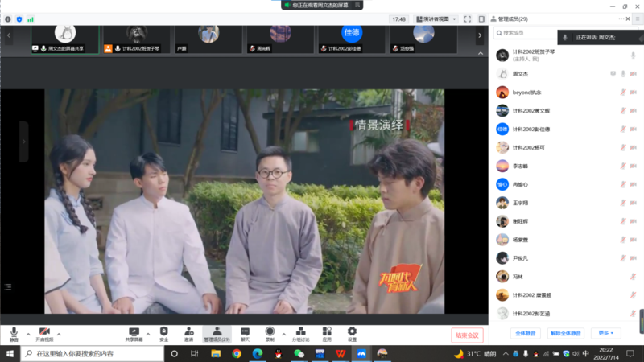
Task: Toggle the side panel layout icon
Action: (481, 19)
